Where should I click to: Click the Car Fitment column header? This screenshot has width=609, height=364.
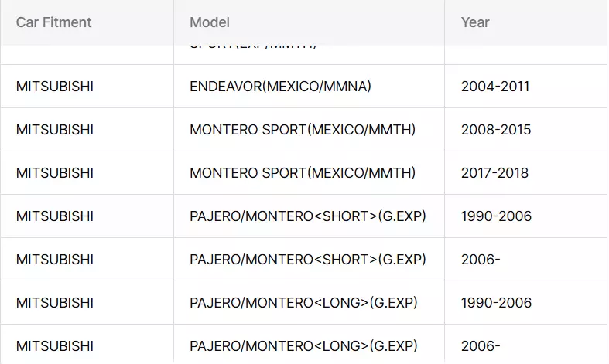pos(53,22)
